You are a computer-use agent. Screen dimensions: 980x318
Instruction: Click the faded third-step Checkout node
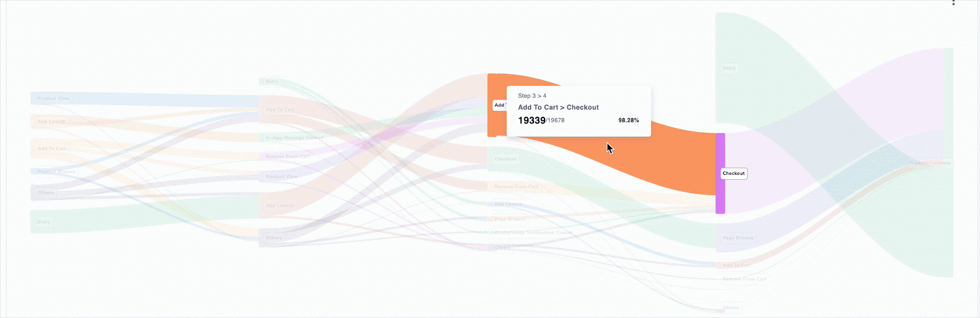click(x=505, y=159)
